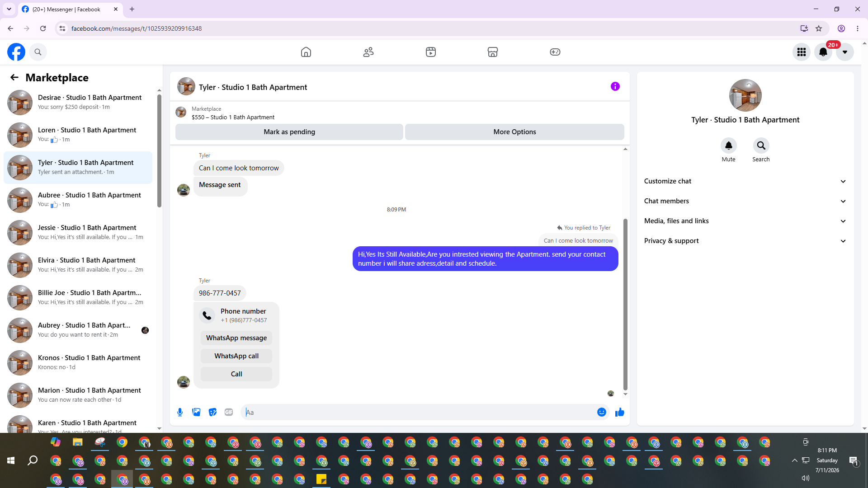The height and width of the screenshot is (488, 868).
Task: Send a voice clip with the microphone icon
Action: 180,412
